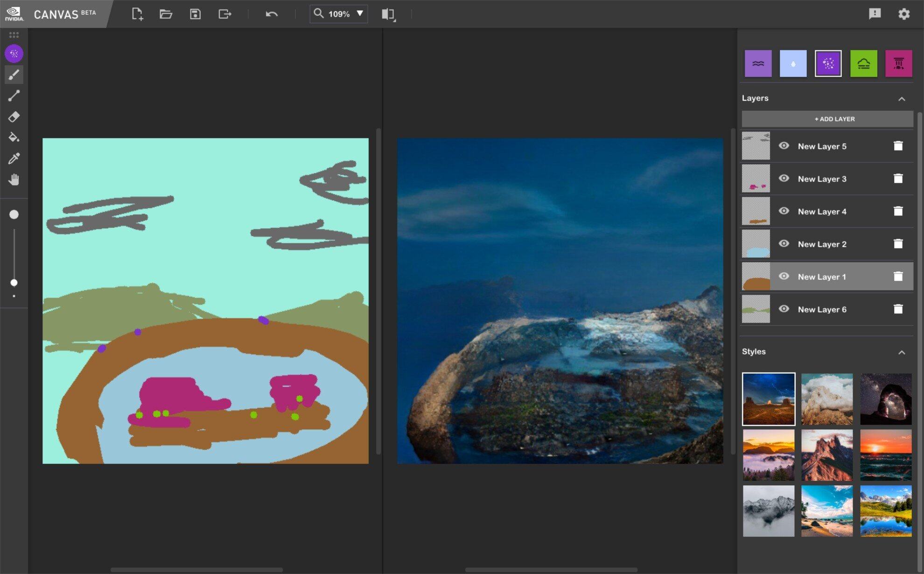The height and width of the screenshot is (574, 924).
Task: Apply the stormy desert lightning style
Action: pos(769,399)
